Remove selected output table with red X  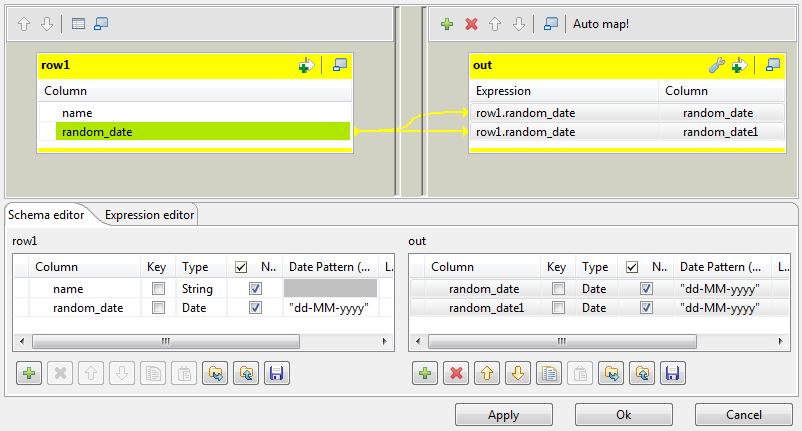[472, 24]
